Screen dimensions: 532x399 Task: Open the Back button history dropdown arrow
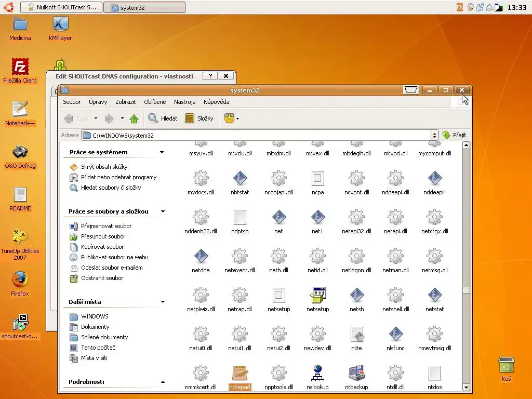point(96,118)
